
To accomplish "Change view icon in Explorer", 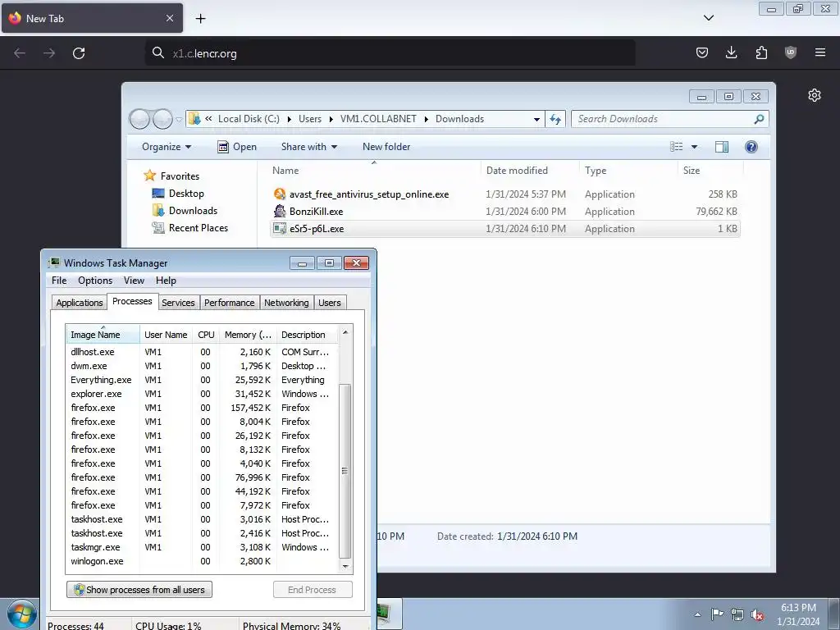I will [x=677, y=147].
